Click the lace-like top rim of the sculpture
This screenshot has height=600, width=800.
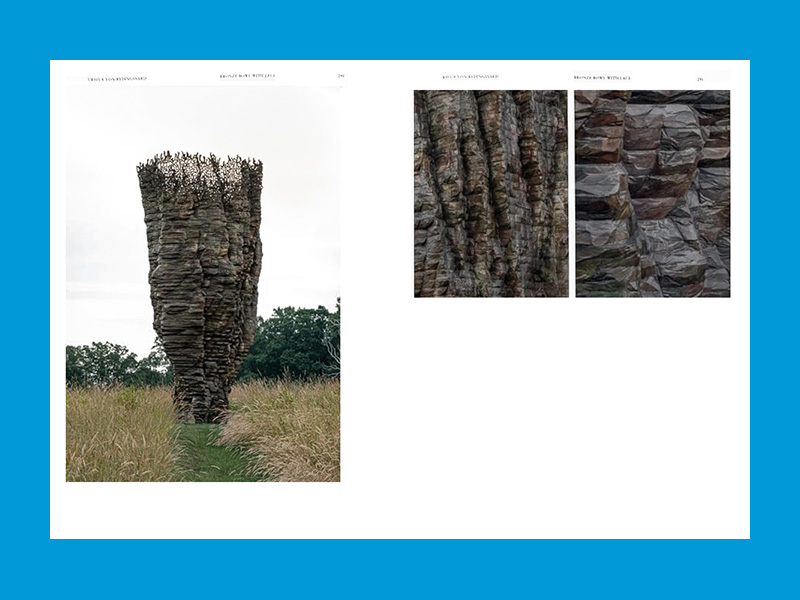pos(200,172)
